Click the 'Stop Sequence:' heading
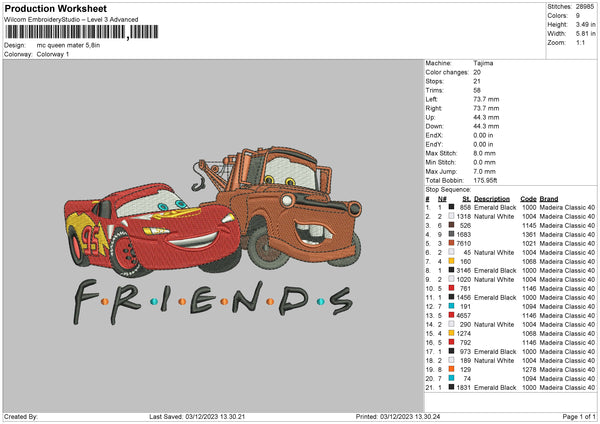 448,190
